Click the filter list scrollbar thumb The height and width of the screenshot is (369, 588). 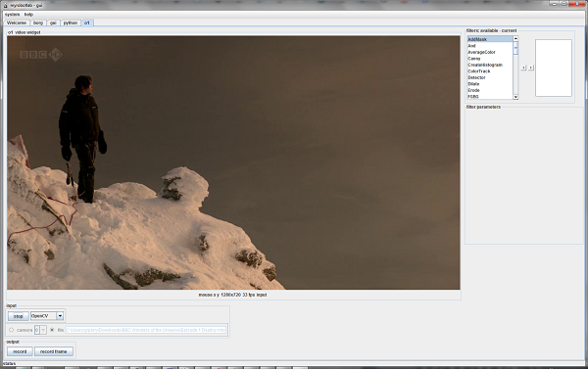point(515,48)
